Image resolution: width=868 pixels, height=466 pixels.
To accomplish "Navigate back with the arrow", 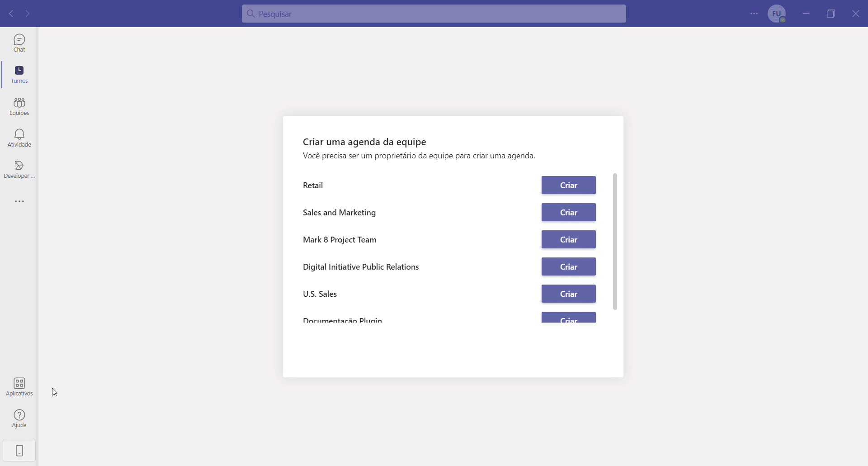I will tap(10, 14).
